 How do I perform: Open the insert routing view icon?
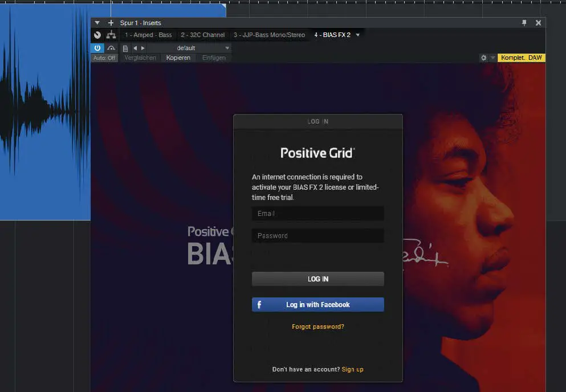111,35
